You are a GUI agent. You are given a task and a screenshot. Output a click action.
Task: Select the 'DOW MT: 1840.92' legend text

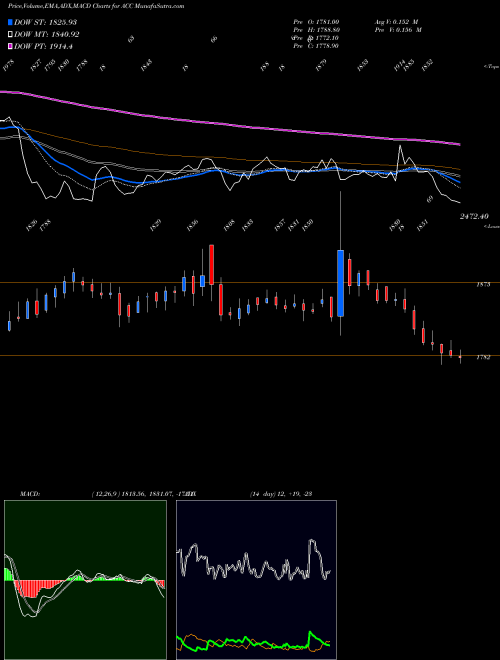point(47,35)
